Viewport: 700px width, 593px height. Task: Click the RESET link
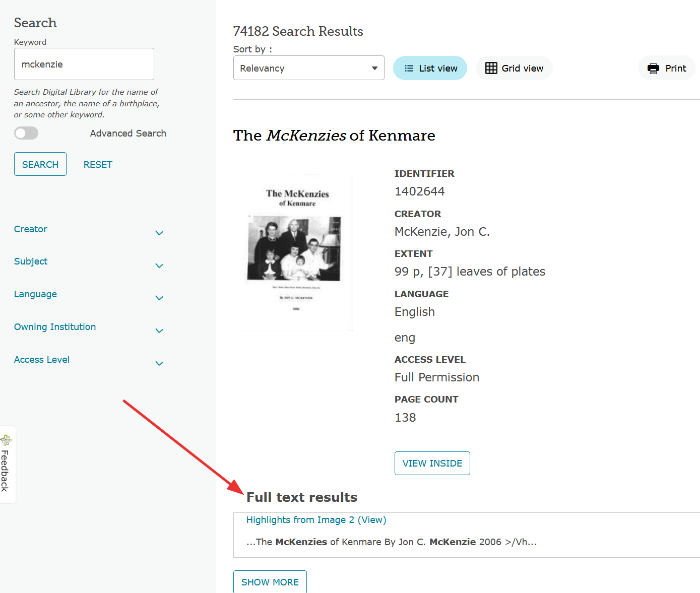[98, 165]
